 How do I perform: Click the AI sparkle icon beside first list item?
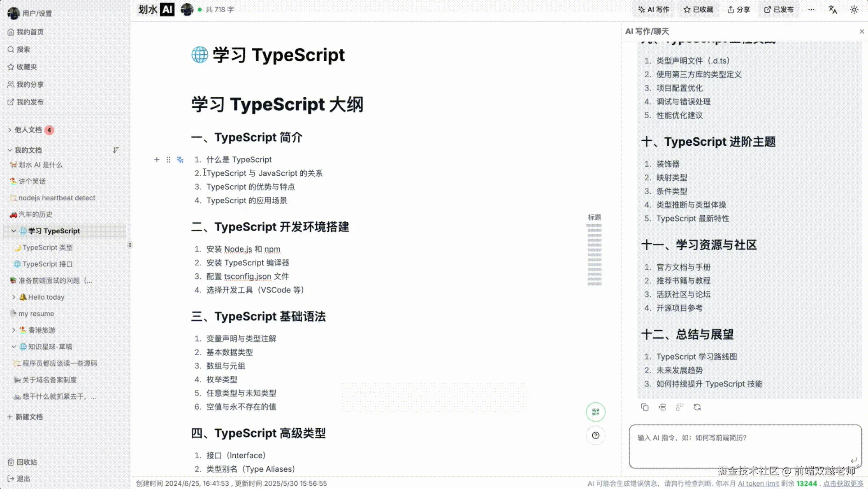click(180, 160)
